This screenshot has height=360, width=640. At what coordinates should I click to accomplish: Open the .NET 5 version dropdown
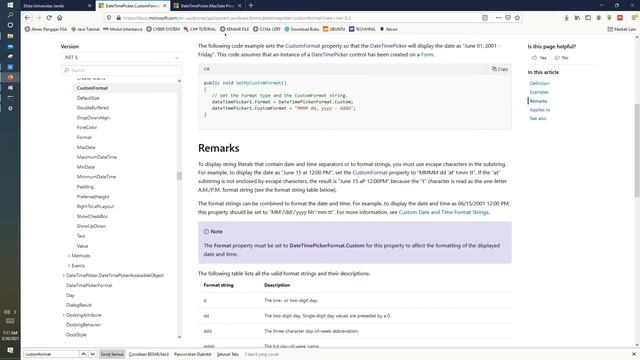click(x=121, y=58)
